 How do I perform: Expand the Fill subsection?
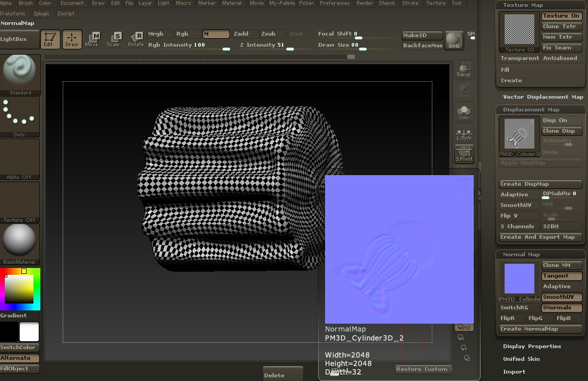(505, 70)
